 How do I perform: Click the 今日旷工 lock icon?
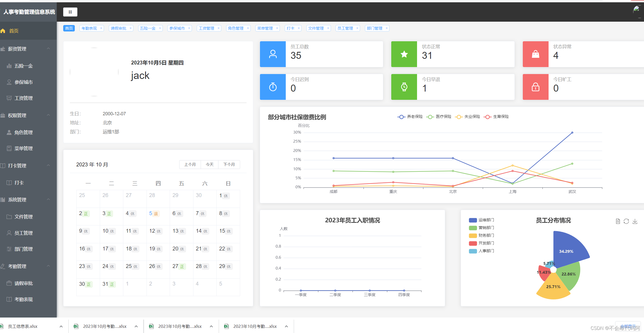[x=536, y=87]
